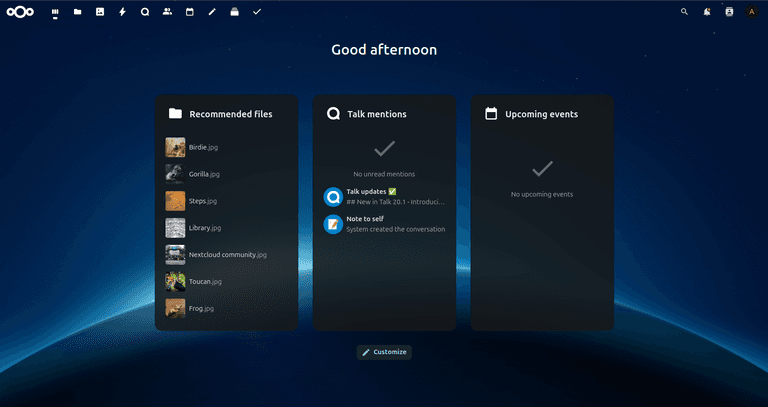Open the Files app
This screenshot has width=768, height=407.
click(77, 12)
